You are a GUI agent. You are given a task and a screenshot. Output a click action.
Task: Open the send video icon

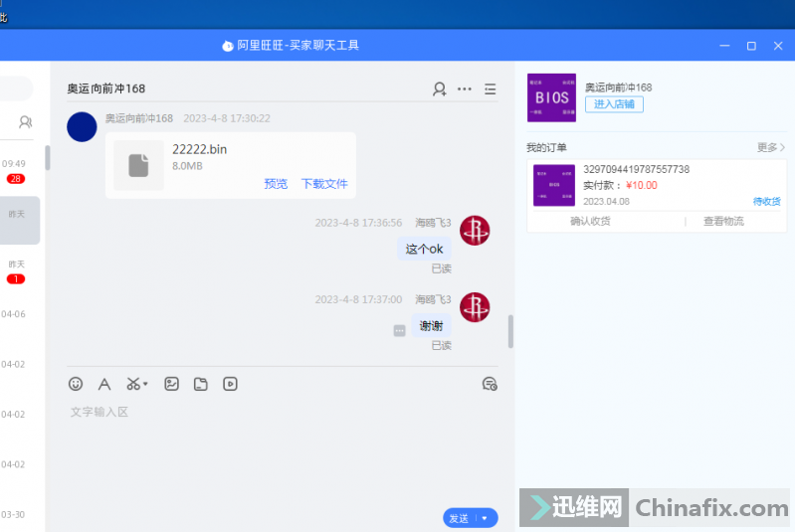(230, 384)
